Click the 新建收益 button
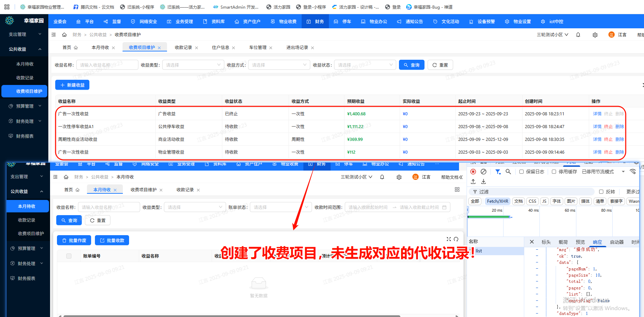 [72, 85]
